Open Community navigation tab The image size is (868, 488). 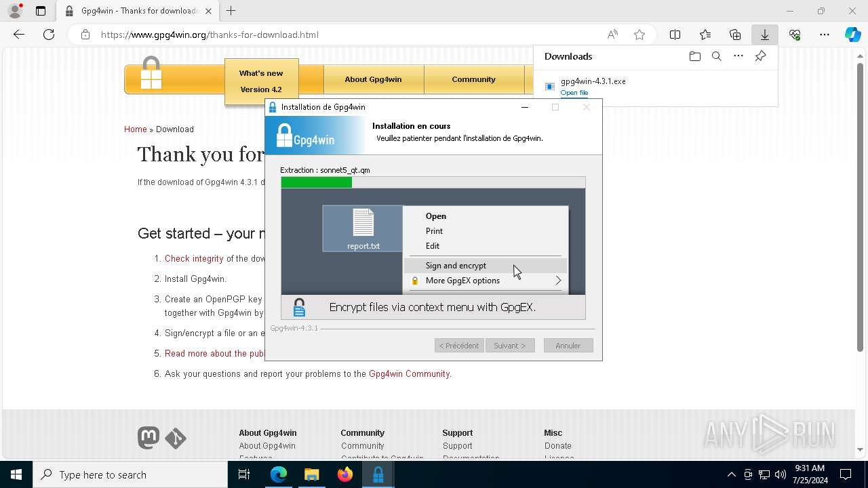tap(473, 79)
